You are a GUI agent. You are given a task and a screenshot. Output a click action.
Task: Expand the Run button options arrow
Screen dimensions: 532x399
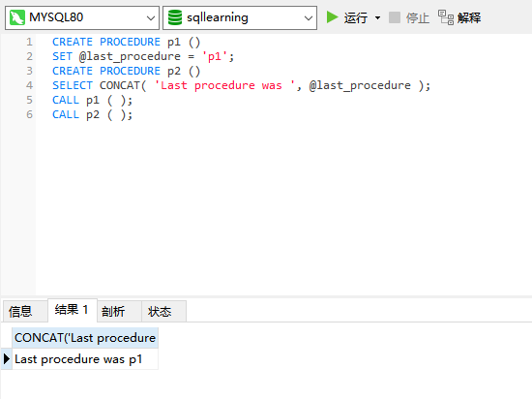click(x=377, y=17)
